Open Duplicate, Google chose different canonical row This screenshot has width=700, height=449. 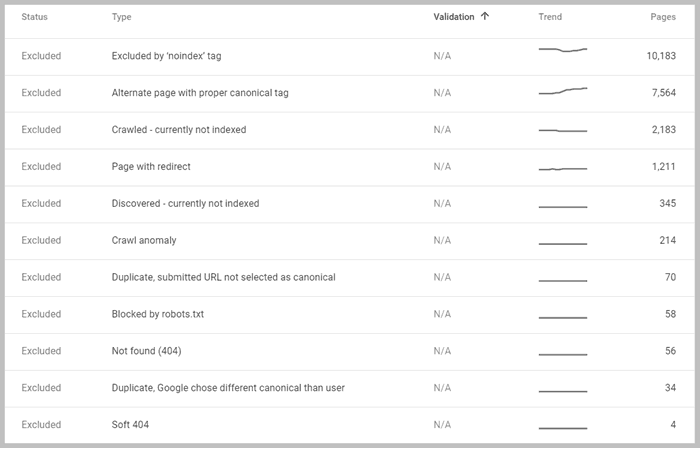click(350, 388)
